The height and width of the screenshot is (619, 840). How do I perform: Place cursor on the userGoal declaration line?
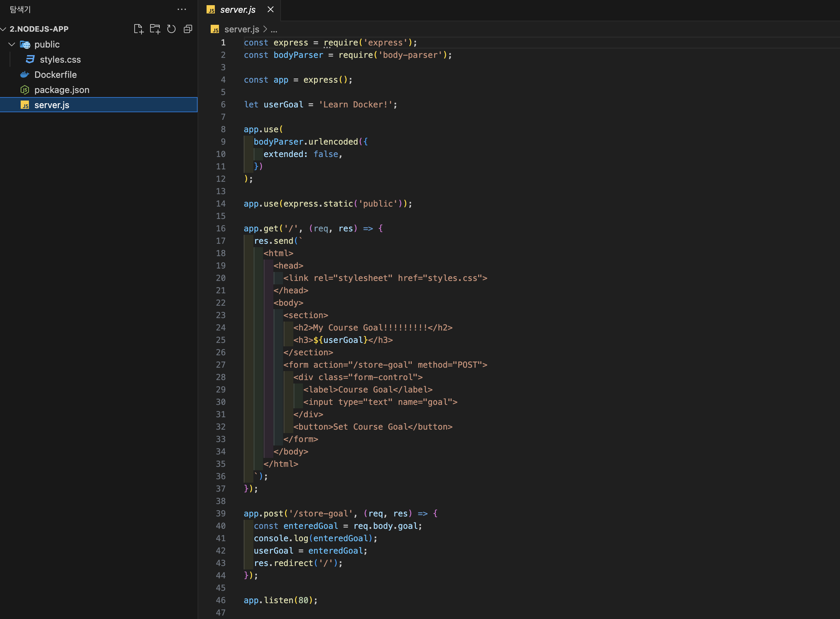321,104
